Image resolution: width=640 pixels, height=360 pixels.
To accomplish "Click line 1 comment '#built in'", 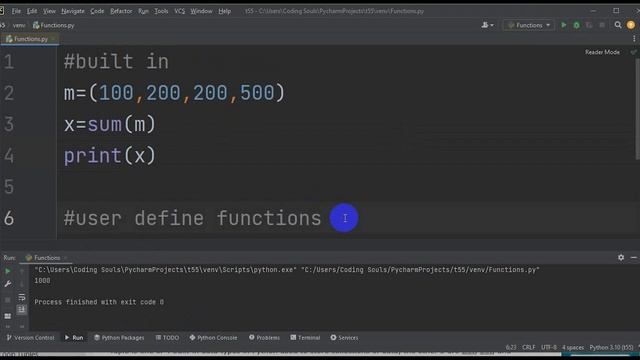I will click(116, 62).
